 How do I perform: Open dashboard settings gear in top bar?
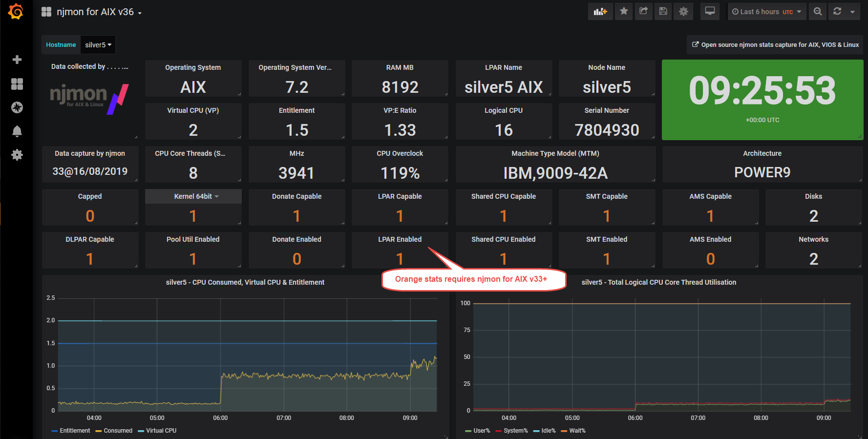pyautogui.click(x=683, y=12)
